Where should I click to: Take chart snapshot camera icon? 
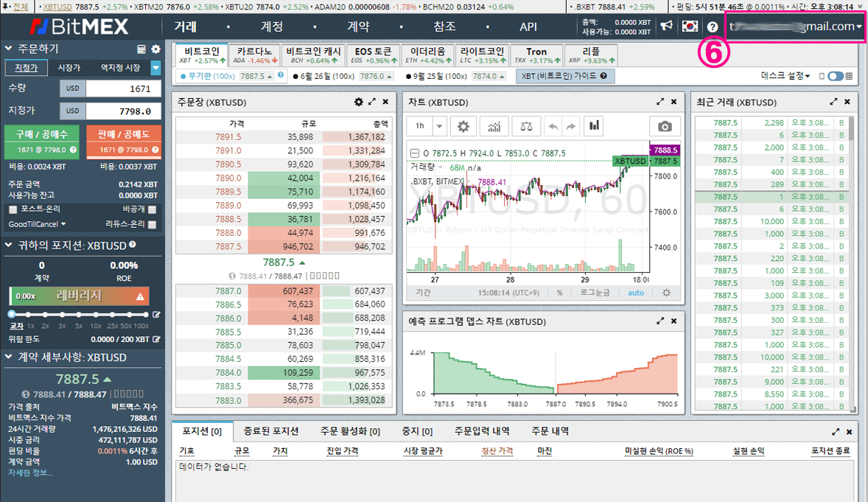(665, 126)
